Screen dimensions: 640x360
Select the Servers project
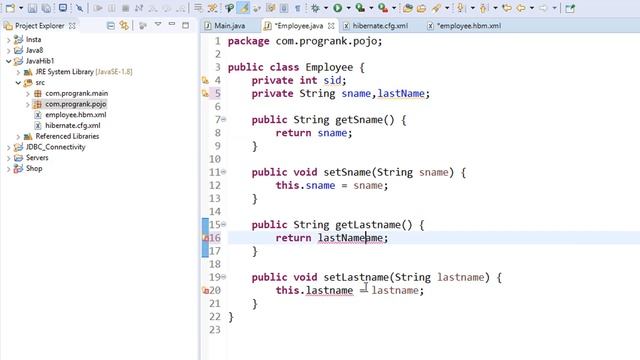point(37,158)
